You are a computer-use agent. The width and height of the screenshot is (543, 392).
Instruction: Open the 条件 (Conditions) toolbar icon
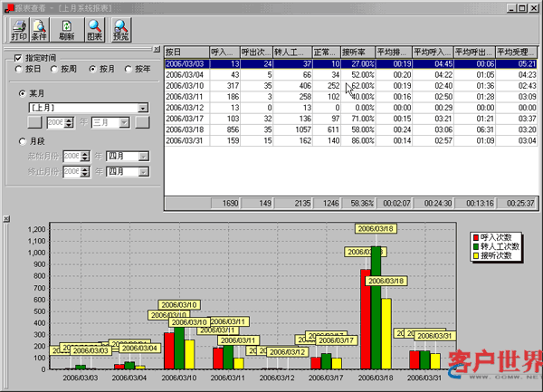[x=38, y=31]
